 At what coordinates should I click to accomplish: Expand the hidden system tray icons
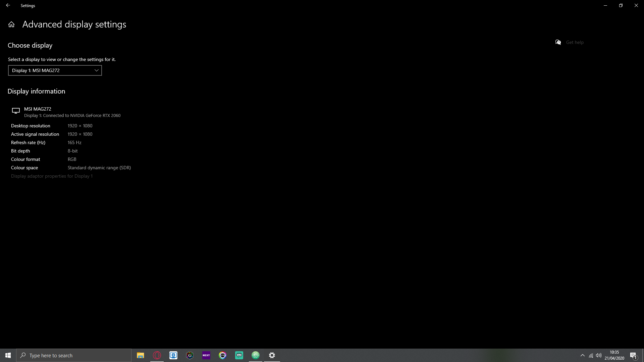(583, 355)
